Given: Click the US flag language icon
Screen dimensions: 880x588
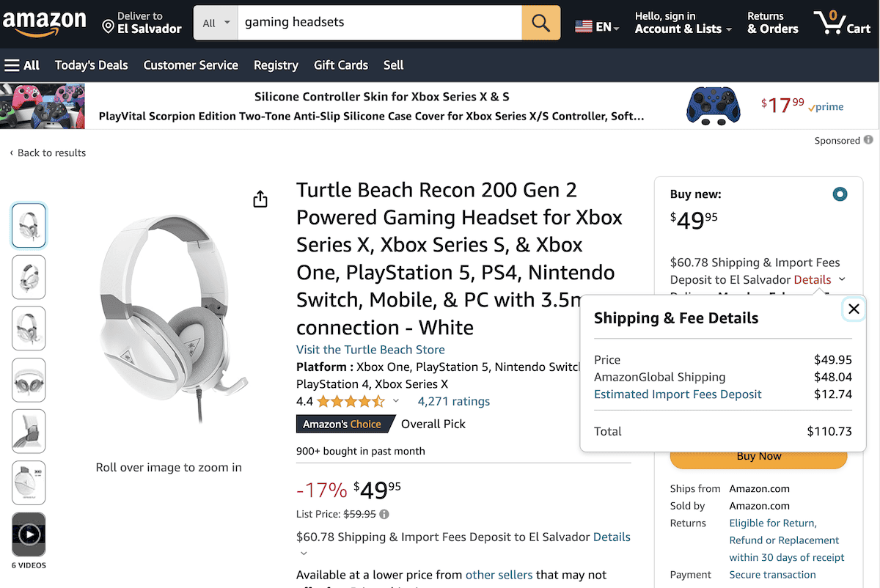Looking at the screenshot, I should (583, 24).
